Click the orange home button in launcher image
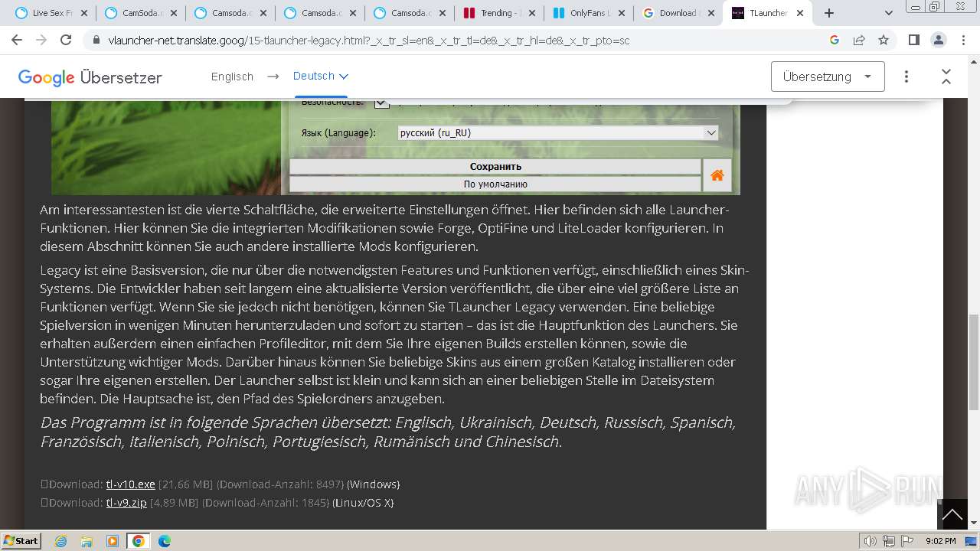The height and width of the screenshot is (551, 980). 717,175
